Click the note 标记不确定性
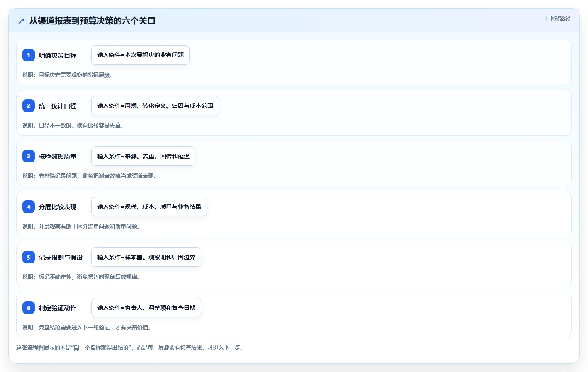588x372 pixels. 81,277
